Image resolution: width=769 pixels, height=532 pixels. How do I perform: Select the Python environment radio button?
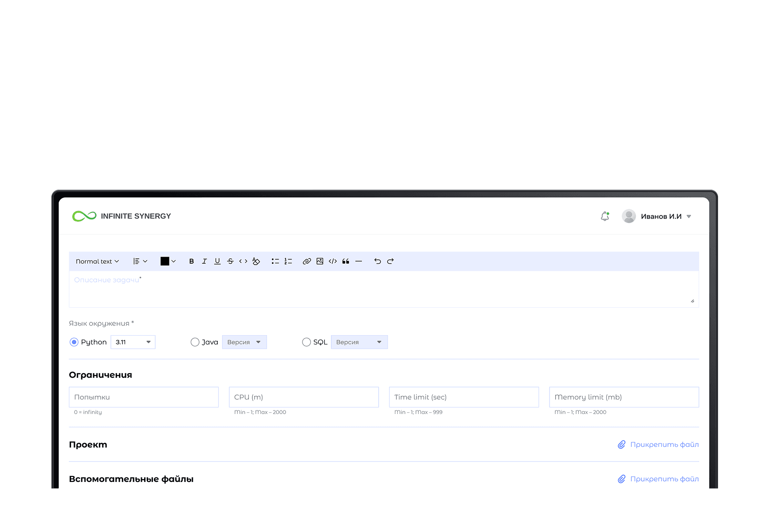tap(74, 342)
